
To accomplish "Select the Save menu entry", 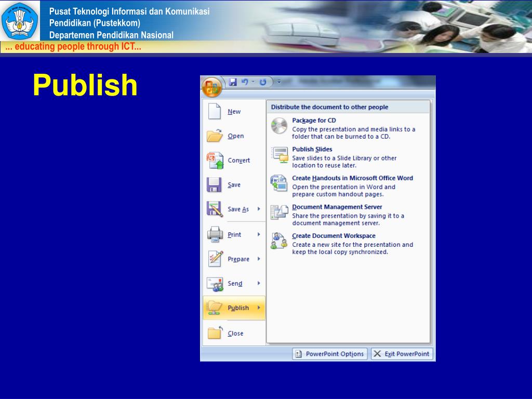I will 234,184.
